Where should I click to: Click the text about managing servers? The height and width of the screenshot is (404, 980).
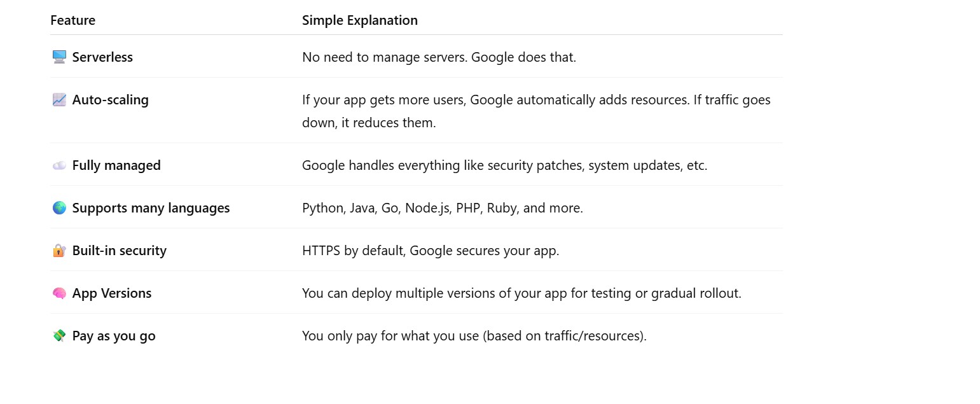tap(439, 57)
